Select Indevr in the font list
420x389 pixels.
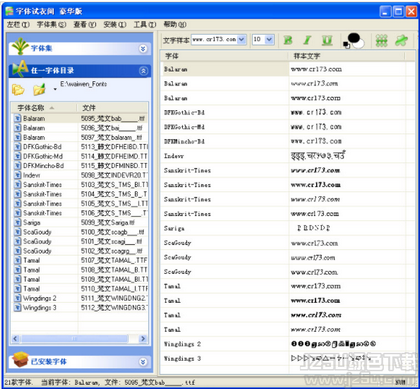tap(32, 175)
